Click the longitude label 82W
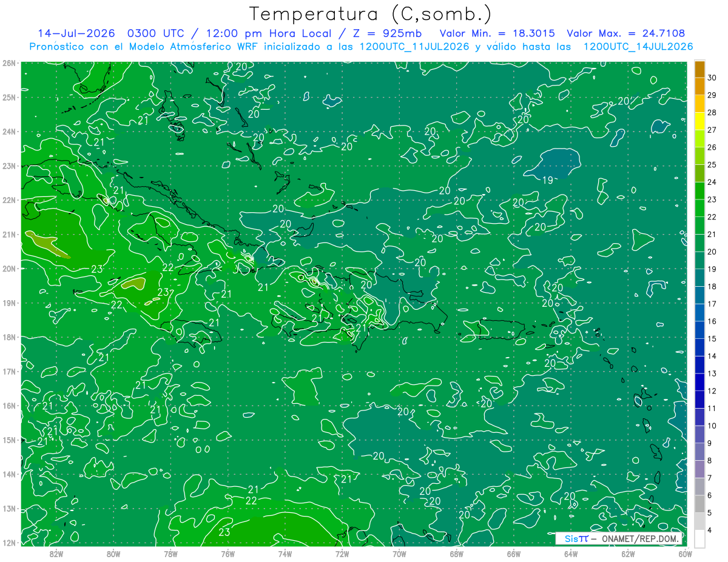Image resolution: width=728 pixels, height=562 pixels. (x=56, y=554)
